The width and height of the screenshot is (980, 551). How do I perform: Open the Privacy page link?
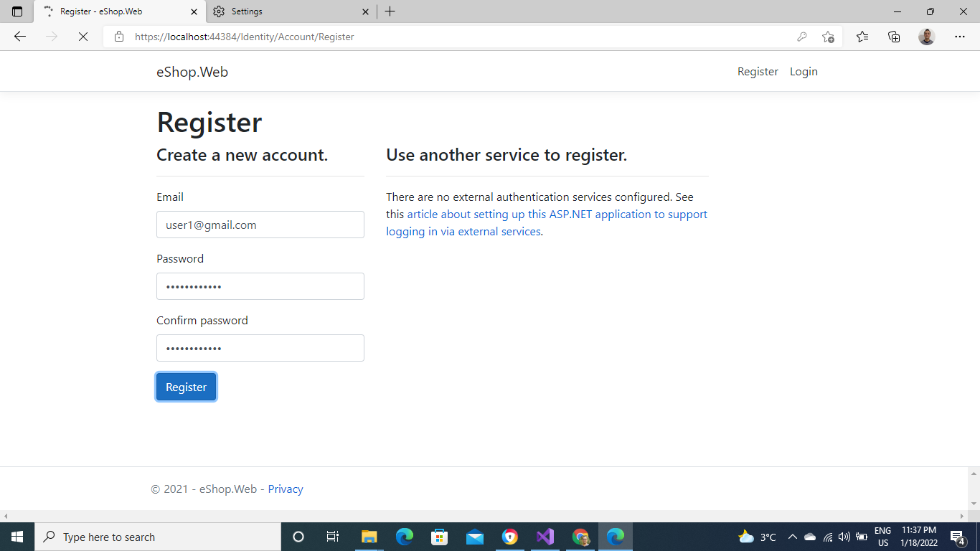click(286, 489)
